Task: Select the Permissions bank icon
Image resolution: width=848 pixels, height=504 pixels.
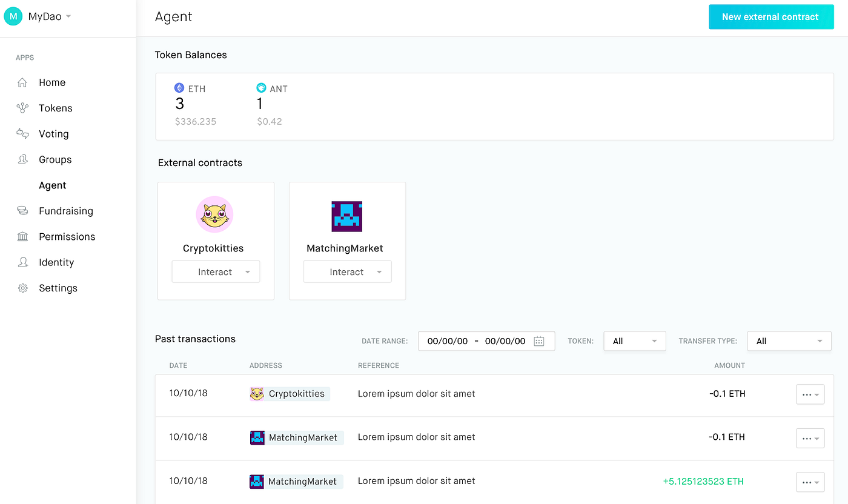Action: [23, 236]
